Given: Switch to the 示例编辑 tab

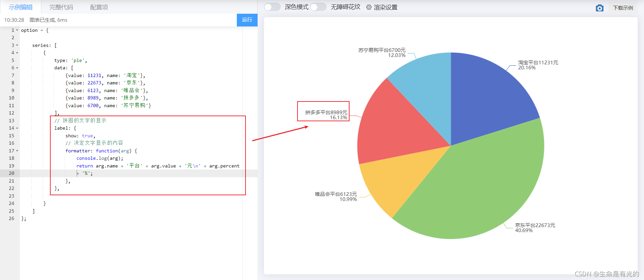Looking at the screenshot, I should pos(20,7).
